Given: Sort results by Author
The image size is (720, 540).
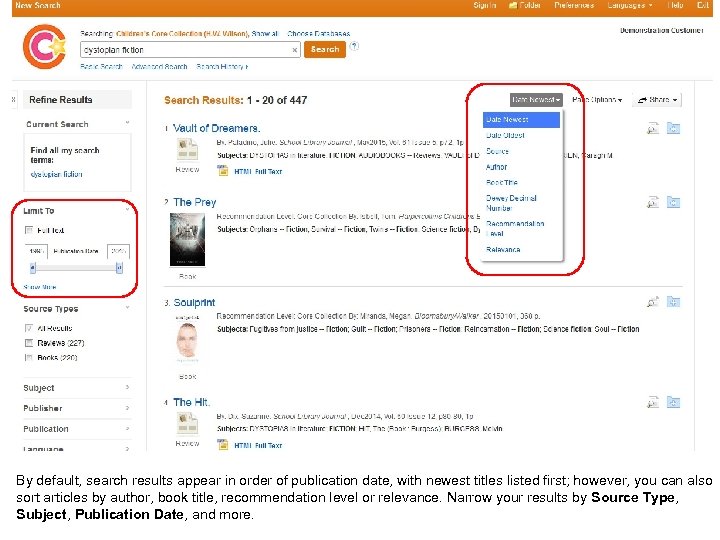Looking at the screenshot, I should pyautogui.click(x=496, y=167).
